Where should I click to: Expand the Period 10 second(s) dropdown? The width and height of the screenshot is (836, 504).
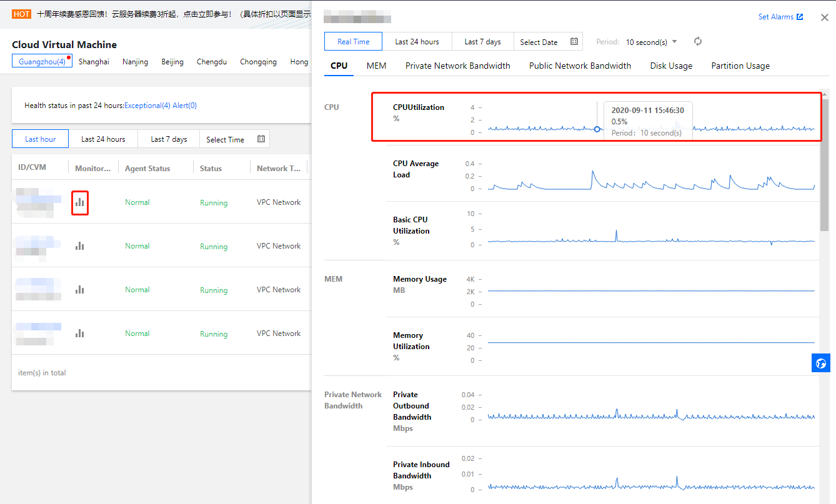point(651,42)
